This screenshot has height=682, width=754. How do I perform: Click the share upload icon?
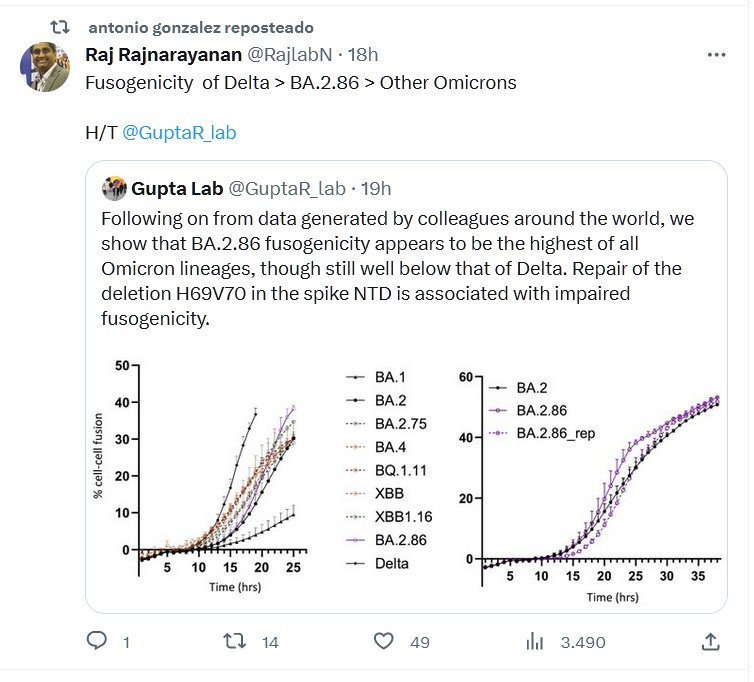click(x=710, y=641)
